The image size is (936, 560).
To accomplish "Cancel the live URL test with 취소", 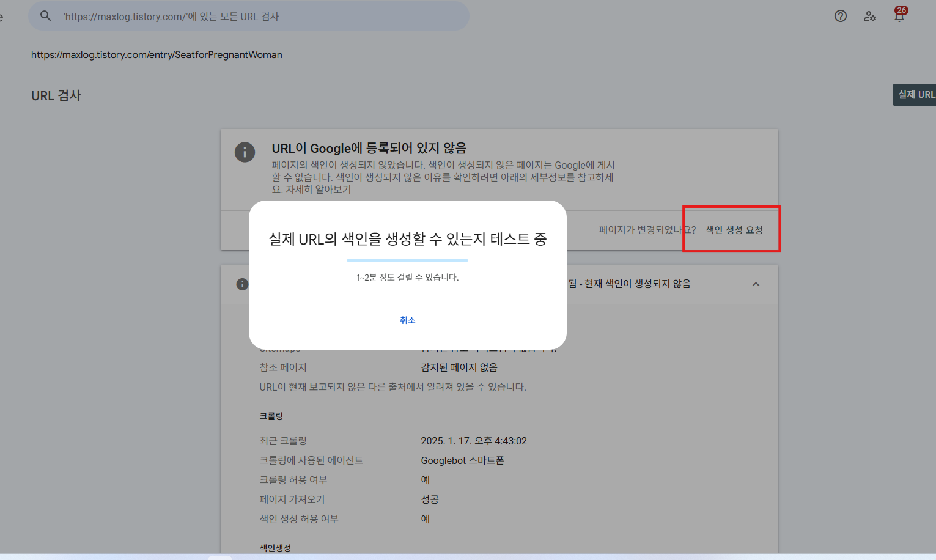I will tap(407, 320).
